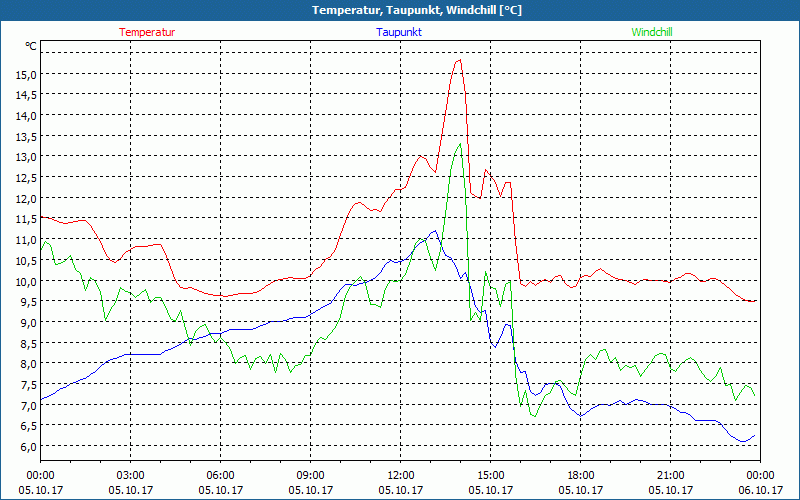Click the 11,5 y-axis value
The width and height of the screenshot is (800, 500).
(26, 219)
